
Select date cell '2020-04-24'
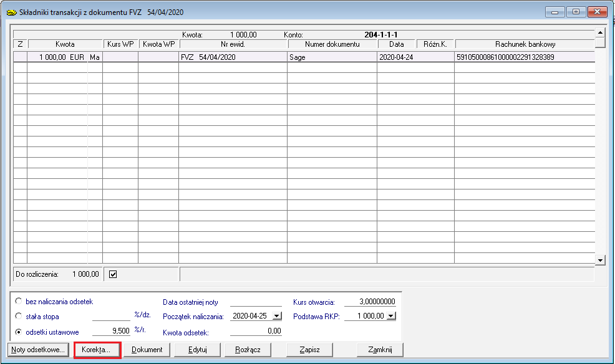tap(415, 57)
